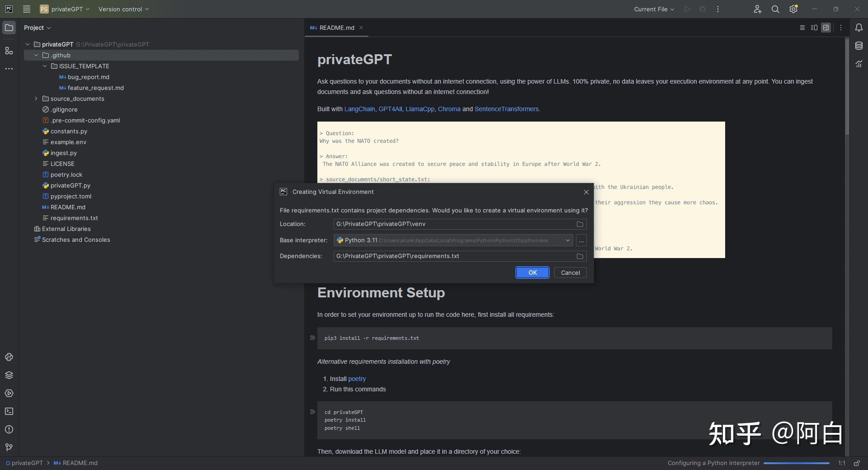
Task: Expand the source_documents folder
Action: [x=36, y=99]
